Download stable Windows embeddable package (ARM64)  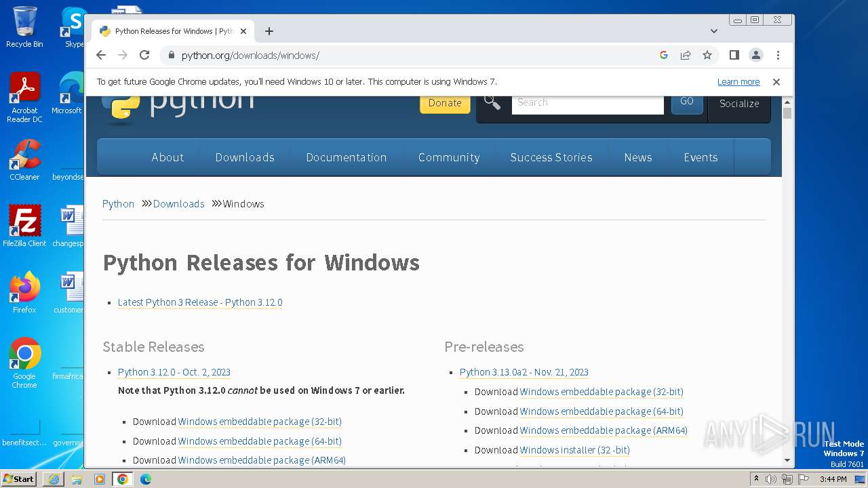[262, 460]
